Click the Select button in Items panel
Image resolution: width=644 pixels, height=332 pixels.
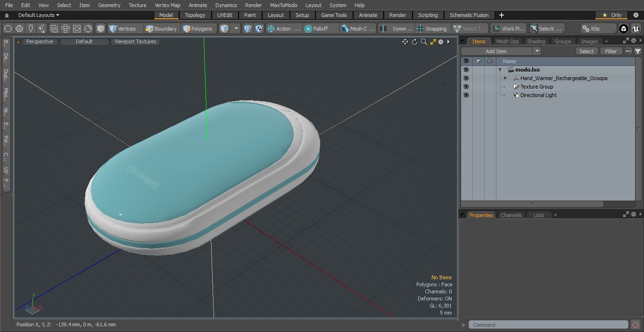[586, 51]
